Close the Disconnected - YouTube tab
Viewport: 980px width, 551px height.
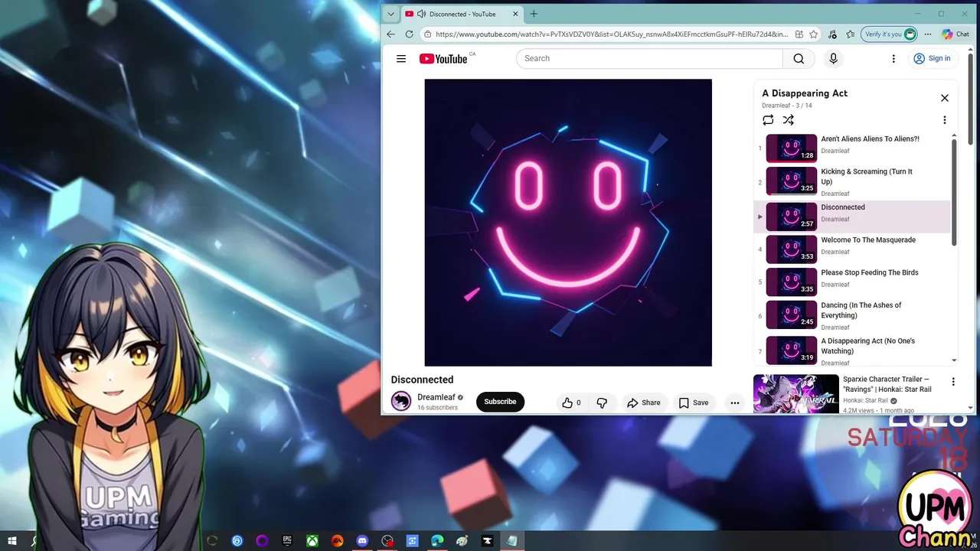point(515,14)
